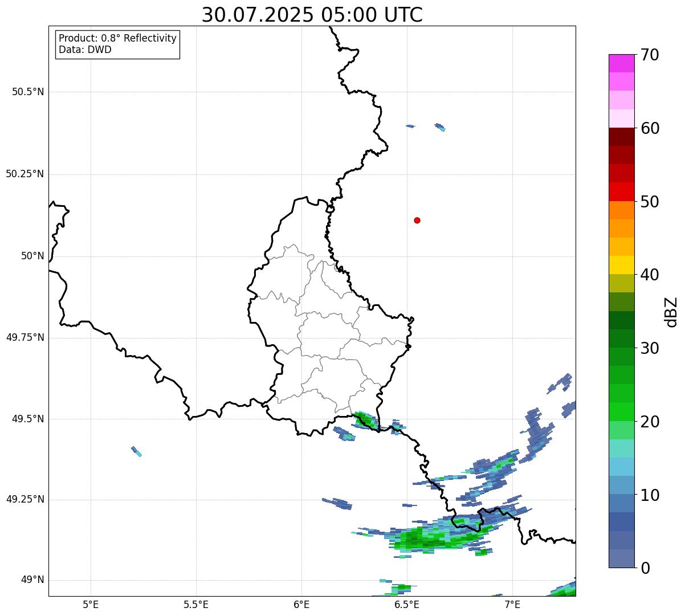The image size is (685, 616).
Task: Click the 49.25°N latitude label
Action: (25, 499)
